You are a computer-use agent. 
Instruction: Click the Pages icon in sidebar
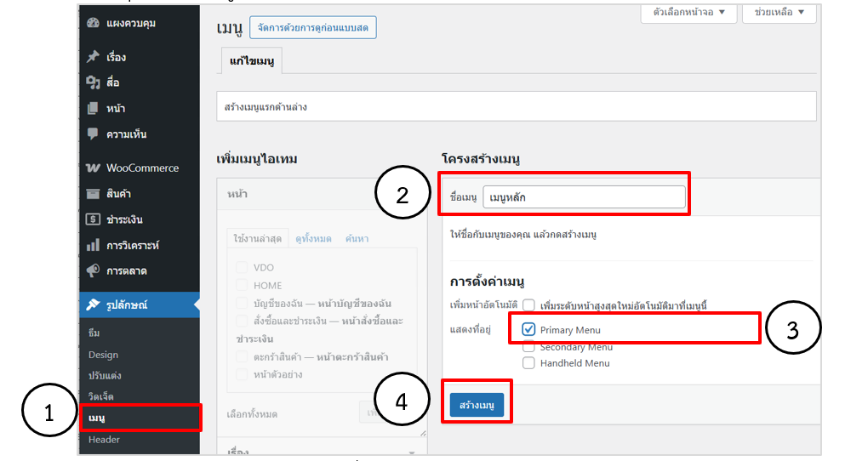tap(93, 108)
